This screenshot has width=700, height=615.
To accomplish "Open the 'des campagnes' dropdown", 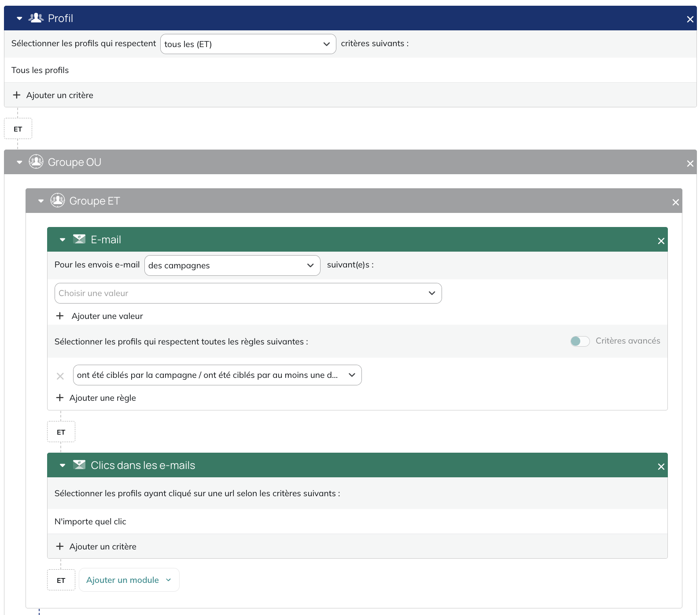I will pos(232,265).
